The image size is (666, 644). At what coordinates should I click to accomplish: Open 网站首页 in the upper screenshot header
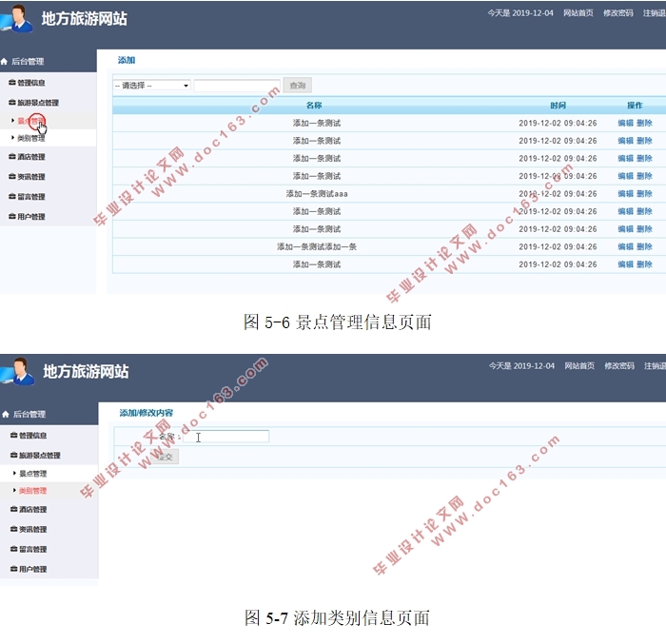pos(578,12)
